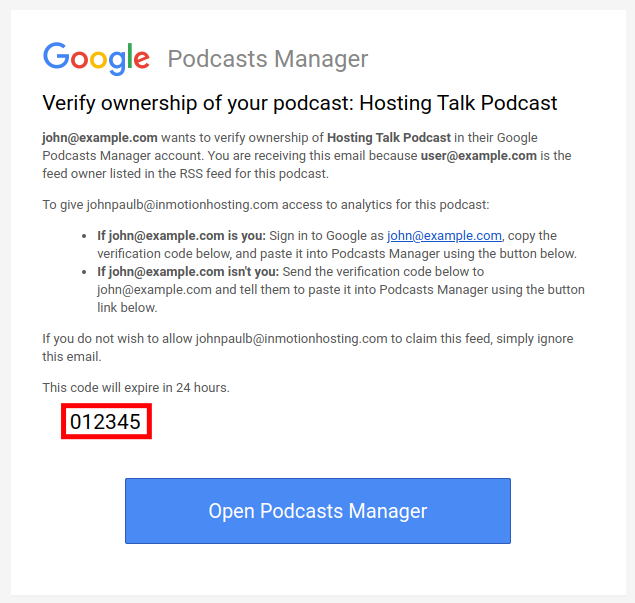Open the john@example.com sign-in link
Image resolution: width=635 pixels, height=603 pixels.
(444, 236)
